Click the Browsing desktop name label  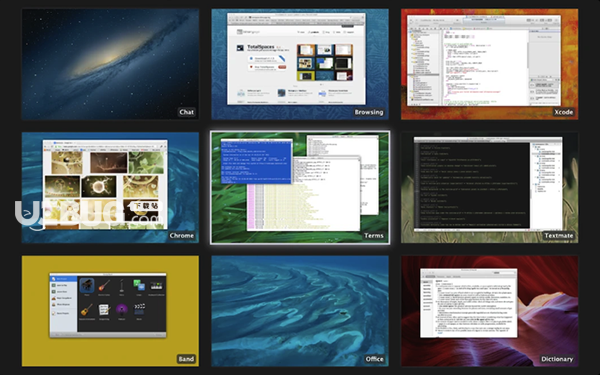[x=368, y=112]
